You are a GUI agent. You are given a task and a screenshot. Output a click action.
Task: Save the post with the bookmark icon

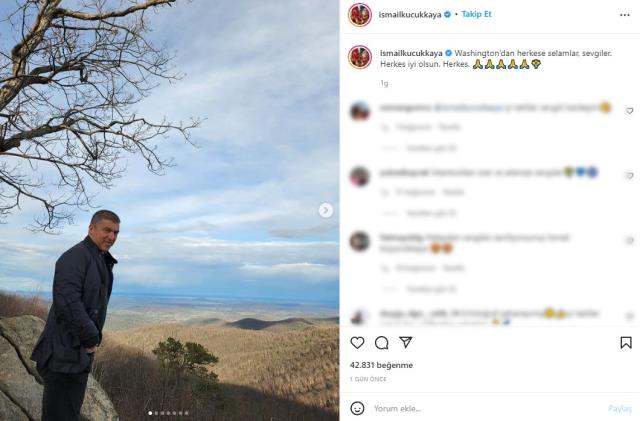click(x=626, y=343)
